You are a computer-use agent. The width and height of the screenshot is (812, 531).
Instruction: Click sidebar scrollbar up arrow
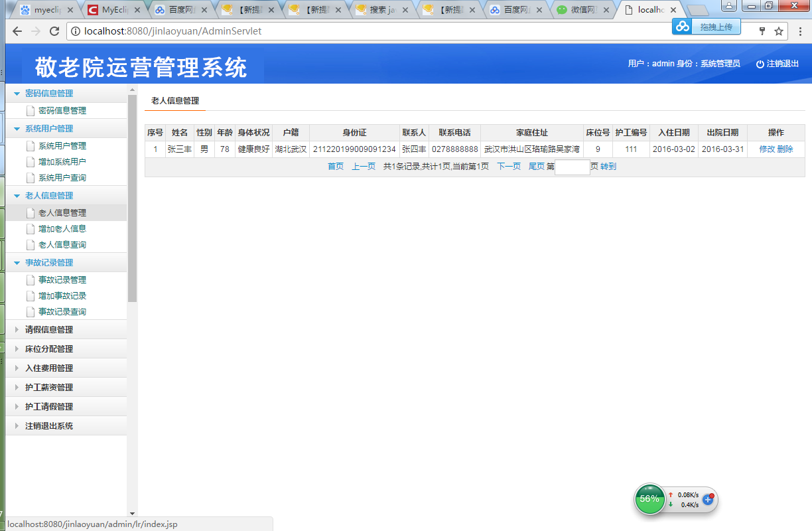tap(132, 89)
